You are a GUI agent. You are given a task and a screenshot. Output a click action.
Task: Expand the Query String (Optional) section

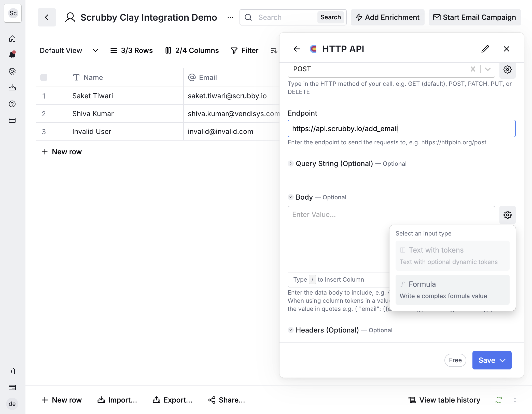pyautogui.click(x=290, y=163)
